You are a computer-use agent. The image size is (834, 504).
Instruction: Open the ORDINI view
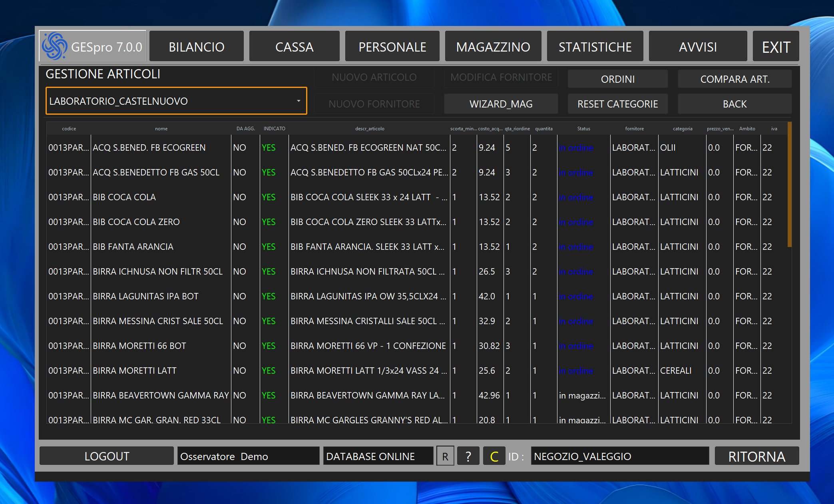tap(618, 79)
